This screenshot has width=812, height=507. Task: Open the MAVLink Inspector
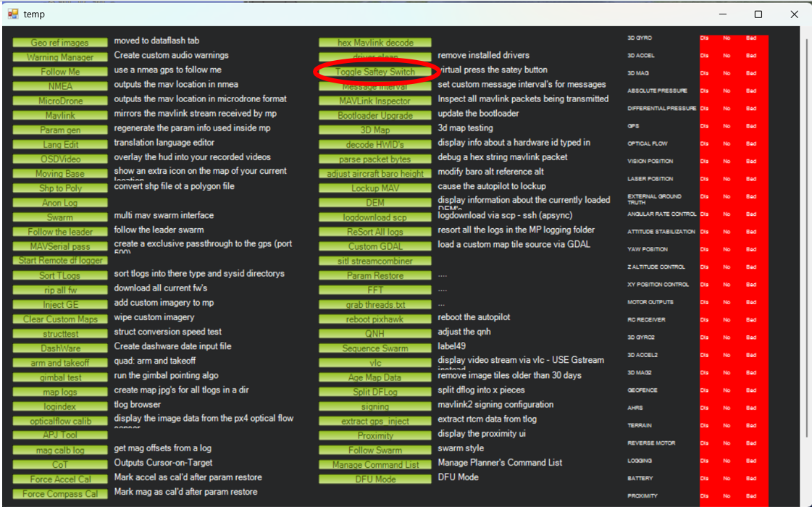[x=375, y=101]
